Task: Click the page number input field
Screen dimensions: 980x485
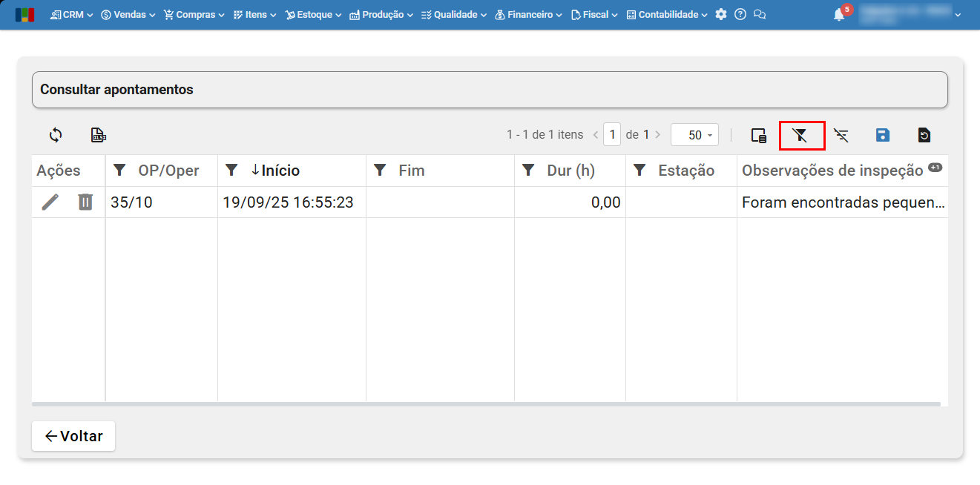Action: coord(612,135)
